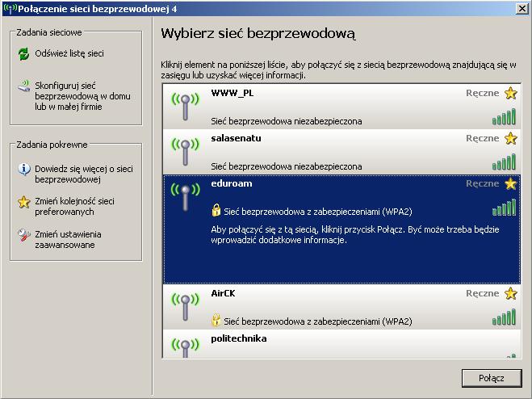Screen dimensions: 532x399
Task: Click antenna icon of eduroam network
Action: pos(185,197)
